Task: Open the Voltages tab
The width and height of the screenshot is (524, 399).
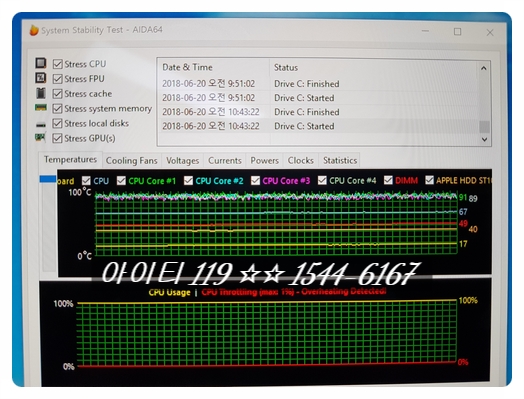Action: 182,161
